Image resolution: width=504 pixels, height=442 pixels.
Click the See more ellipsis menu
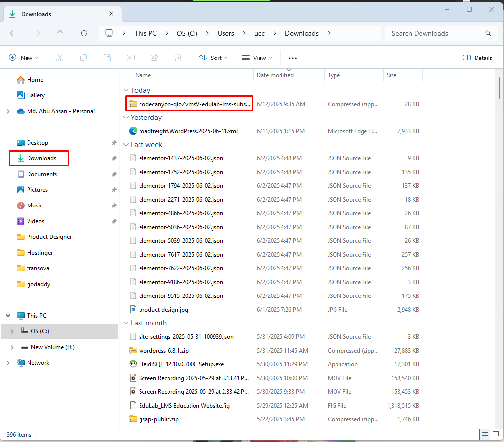[x=293, y=58]
